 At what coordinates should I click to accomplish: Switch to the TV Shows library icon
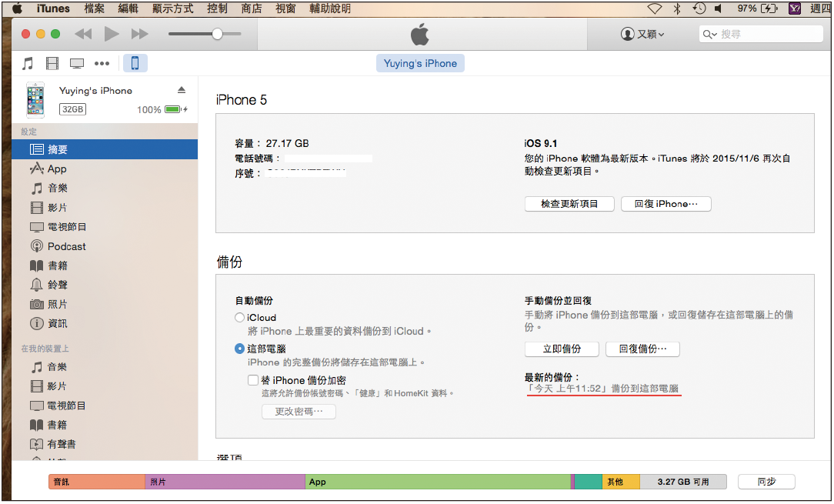(77, 64)
